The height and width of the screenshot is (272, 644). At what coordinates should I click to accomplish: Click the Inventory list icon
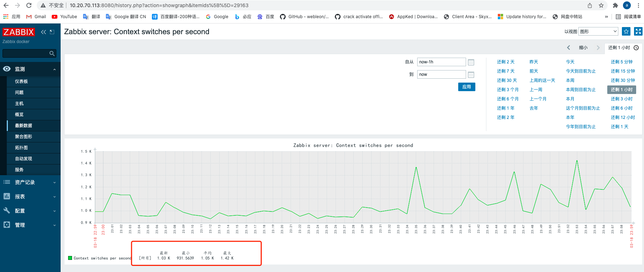pos(7,182)
